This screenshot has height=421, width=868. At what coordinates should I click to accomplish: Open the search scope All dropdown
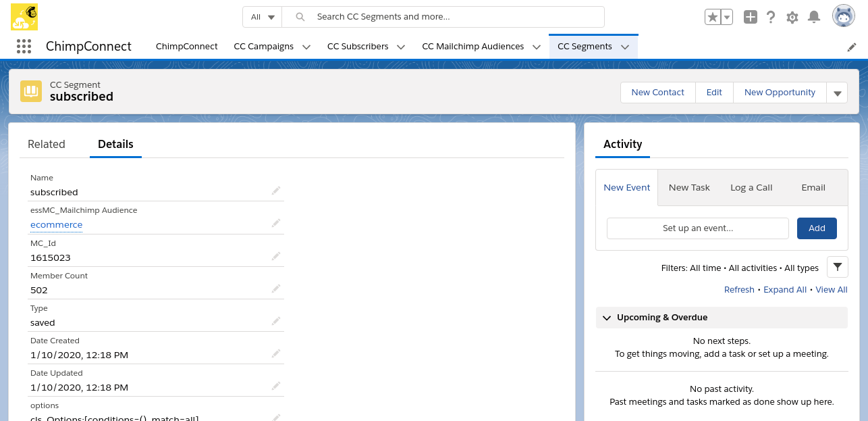(263, 17)
